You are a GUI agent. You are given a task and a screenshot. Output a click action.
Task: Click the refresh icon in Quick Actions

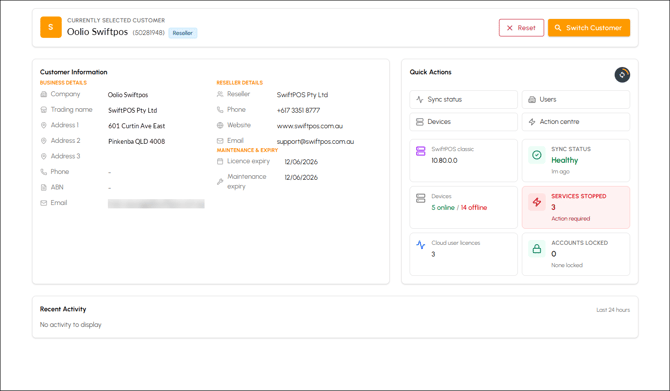[622, 75]
